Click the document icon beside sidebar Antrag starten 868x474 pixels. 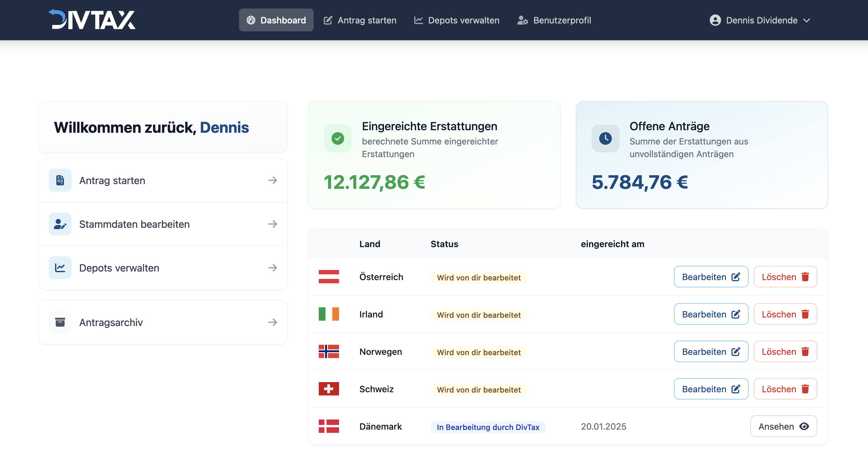(x=60, y=181)
